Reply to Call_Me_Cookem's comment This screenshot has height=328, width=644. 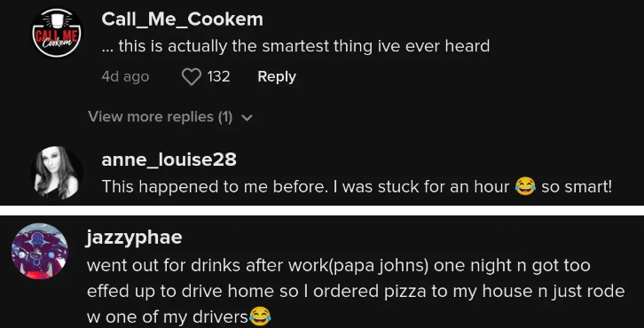[x=277, y=77]
